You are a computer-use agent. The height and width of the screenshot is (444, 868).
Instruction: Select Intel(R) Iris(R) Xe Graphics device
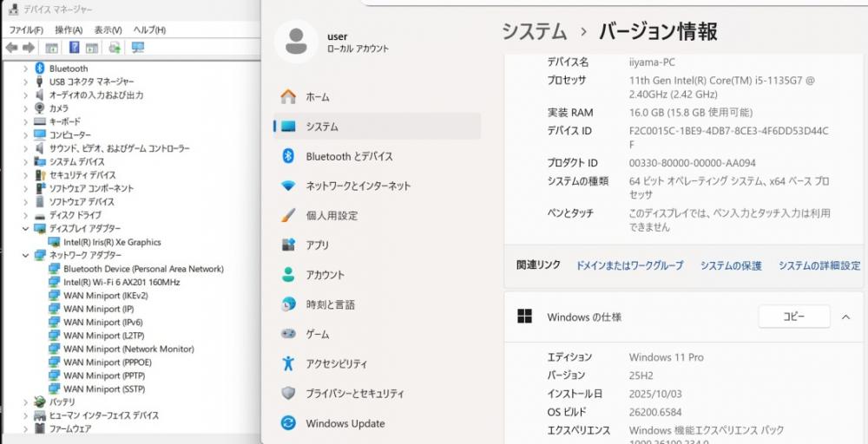click(x=111, y=242)
